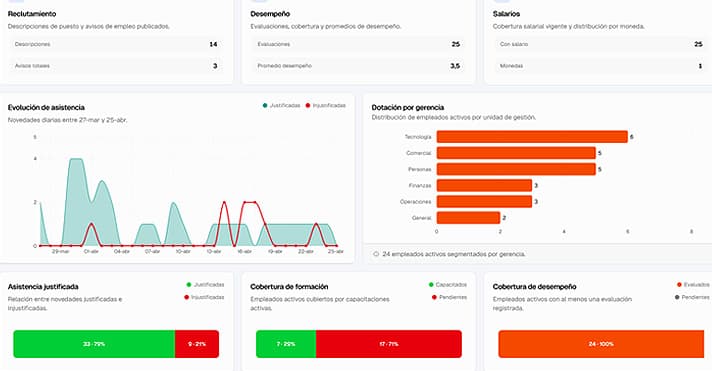This screenshot has width=712, height=371.
Task: Click the 16-abr date label on chart axis
Action: pos(244,251)
